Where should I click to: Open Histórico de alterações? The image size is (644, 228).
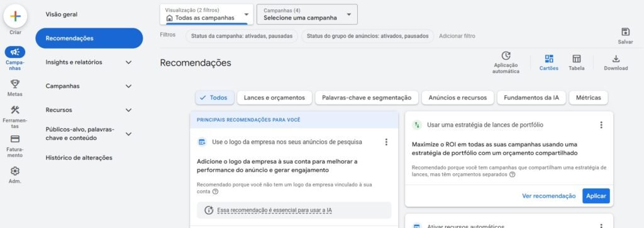(x=79, y=157)
